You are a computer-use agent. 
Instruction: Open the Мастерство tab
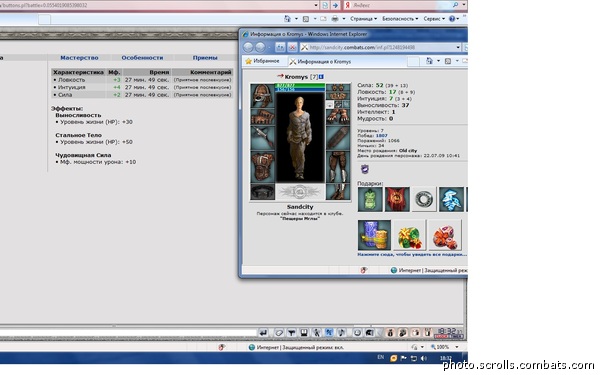tap(79, 58)
